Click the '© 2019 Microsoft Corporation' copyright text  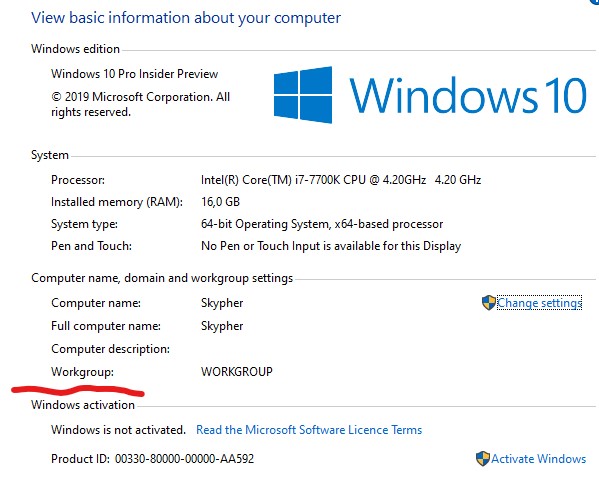[141, 104]
